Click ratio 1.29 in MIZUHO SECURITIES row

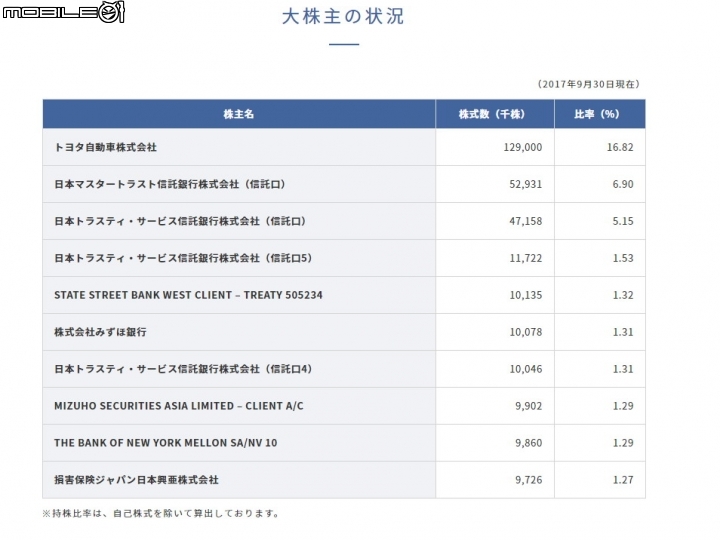(x=623, y=406)
